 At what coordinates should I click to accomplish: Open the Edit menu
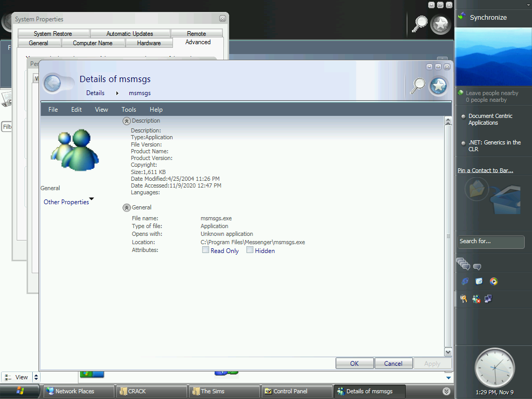pos(76,110)
